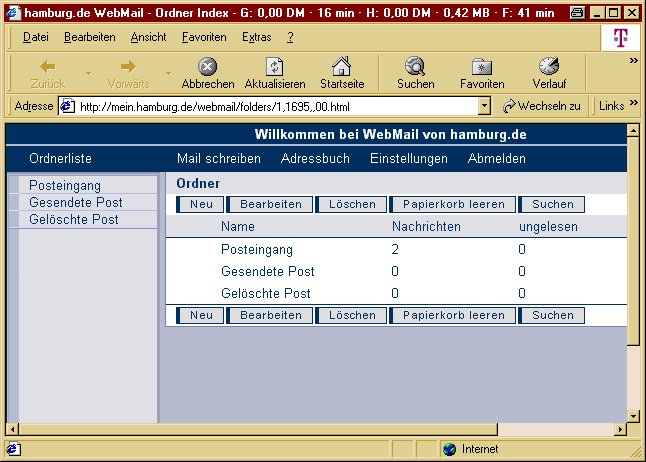Viewport: 646px width, 462px height.
Task: Expand the address bar URL dropdown
Action: pyautogui.click(x=484, y=106)
